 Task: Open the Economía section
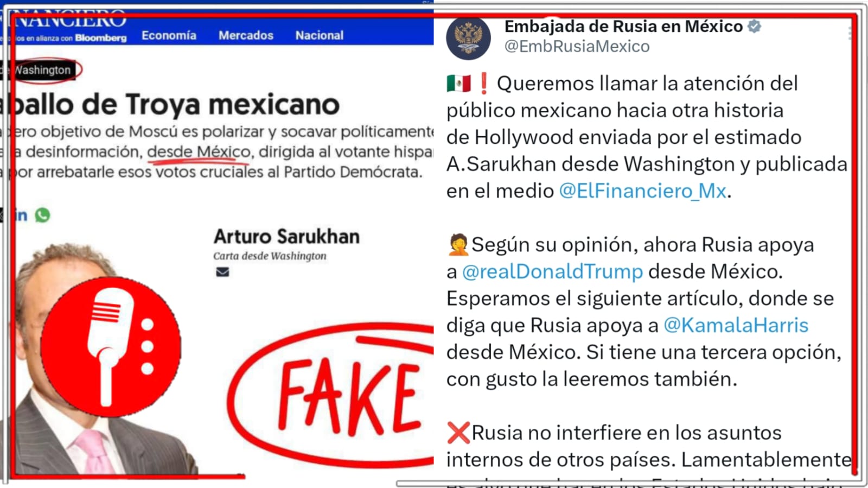[169, 35]
